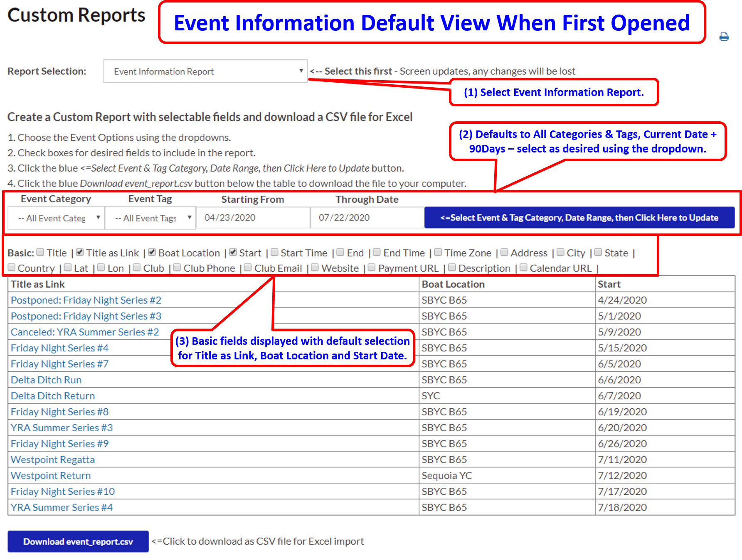Enable the Calendar URL checkbox
742x560 pixels.
point(523,268)
